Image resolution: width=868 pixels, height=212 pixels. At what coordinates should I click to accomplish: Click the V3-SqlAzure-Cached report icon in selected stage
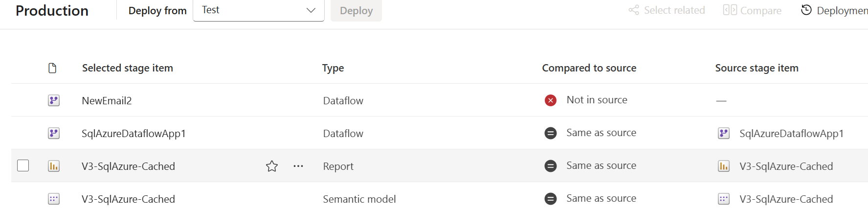tap(54, 166)
